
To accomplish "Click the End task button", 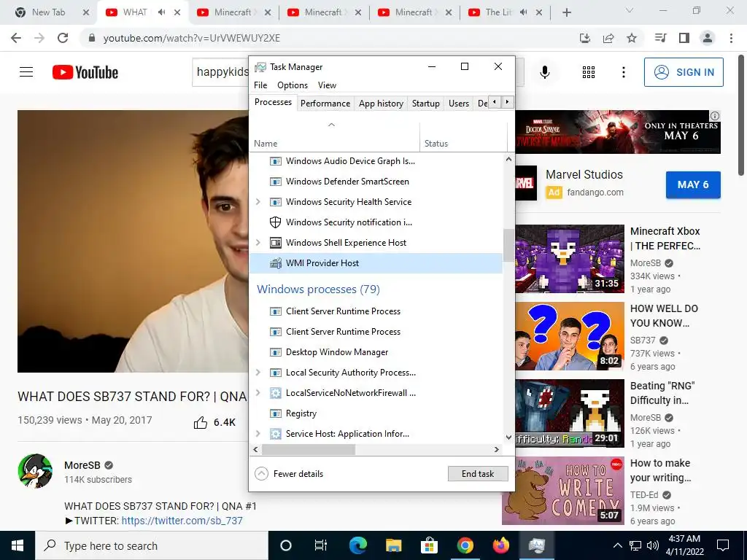I will tap(478, 474).
